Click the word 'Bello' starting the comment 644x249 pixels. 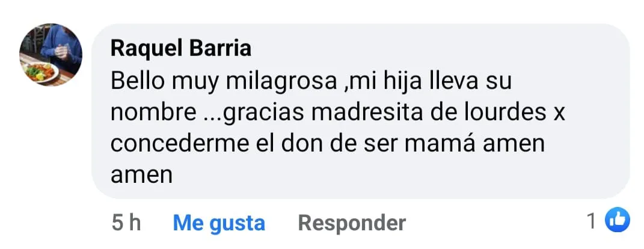(138, 82)
